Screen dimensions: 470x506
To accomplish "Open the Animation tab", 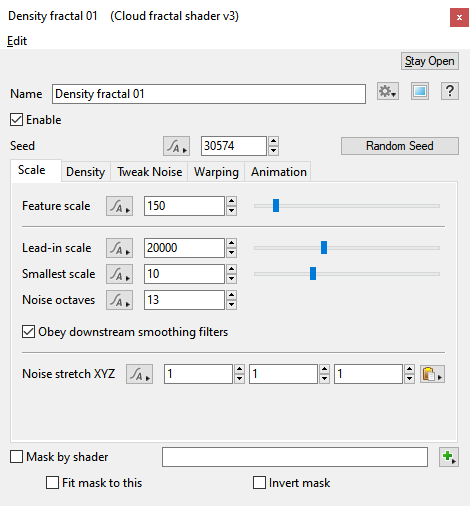I will coord(279,172).
